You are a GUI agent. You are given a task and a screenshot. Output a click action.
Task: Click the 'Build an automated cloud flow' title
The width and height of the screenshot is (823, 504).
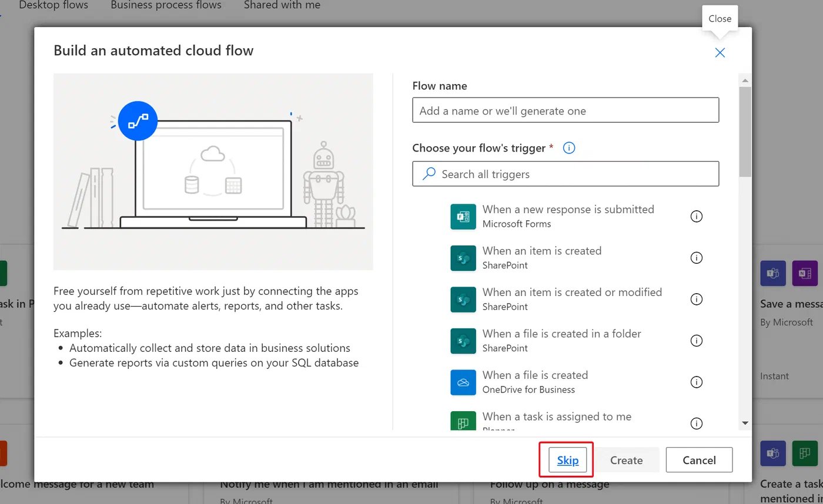point(153,51)
